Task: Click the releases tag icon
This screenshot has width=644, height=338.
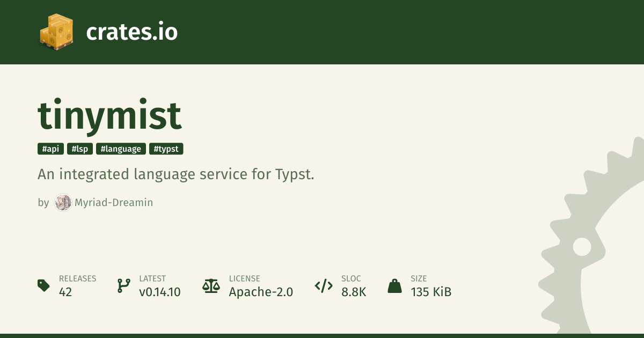Action: click(x=43, y=285)
